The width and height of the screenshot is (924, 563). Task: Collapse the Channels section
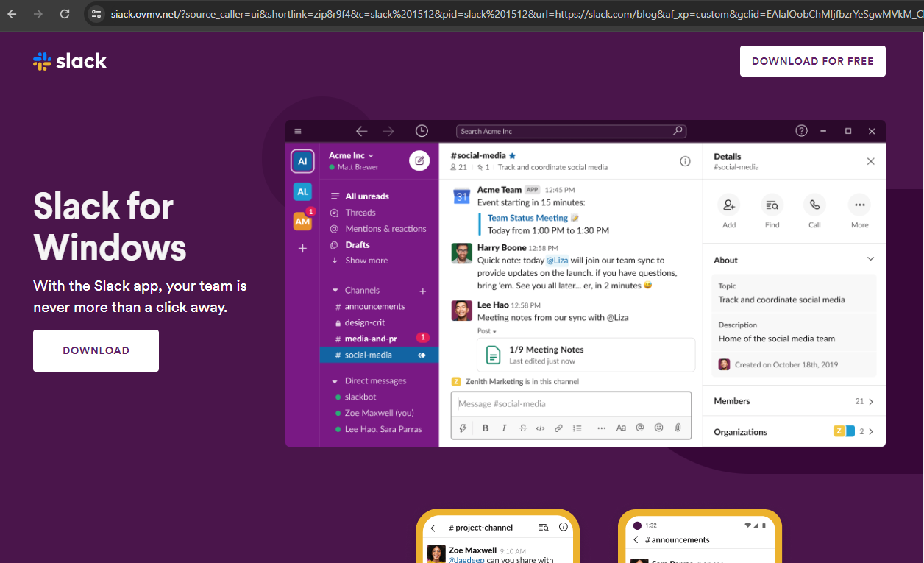[x=335, y=291]
